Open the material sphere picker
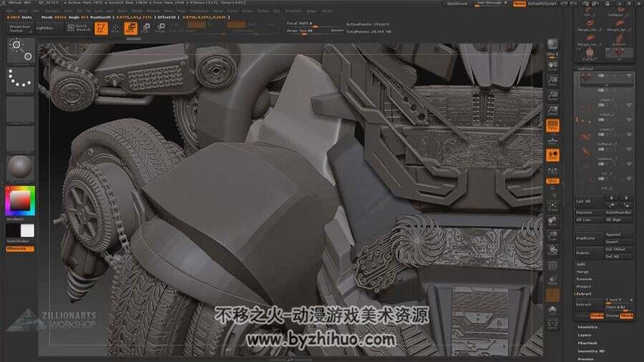644x362 pixels. (20, 167)
